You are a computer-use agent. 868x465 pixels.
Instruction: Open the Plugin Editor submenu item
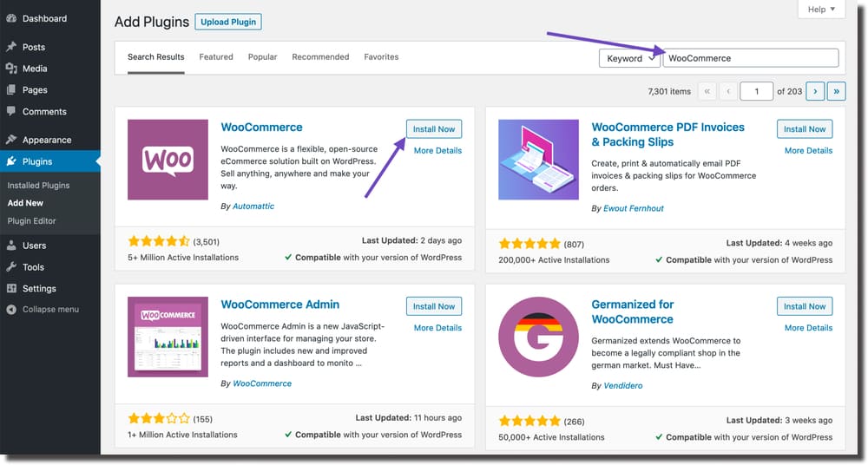[x=31, y=221]
